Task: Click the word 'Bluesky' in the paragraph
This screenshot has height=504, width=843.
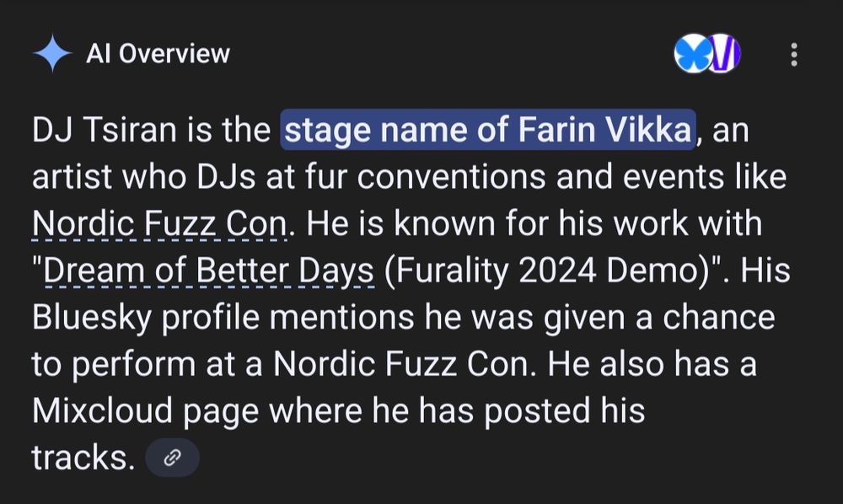Action: click(x=91, y=317)
